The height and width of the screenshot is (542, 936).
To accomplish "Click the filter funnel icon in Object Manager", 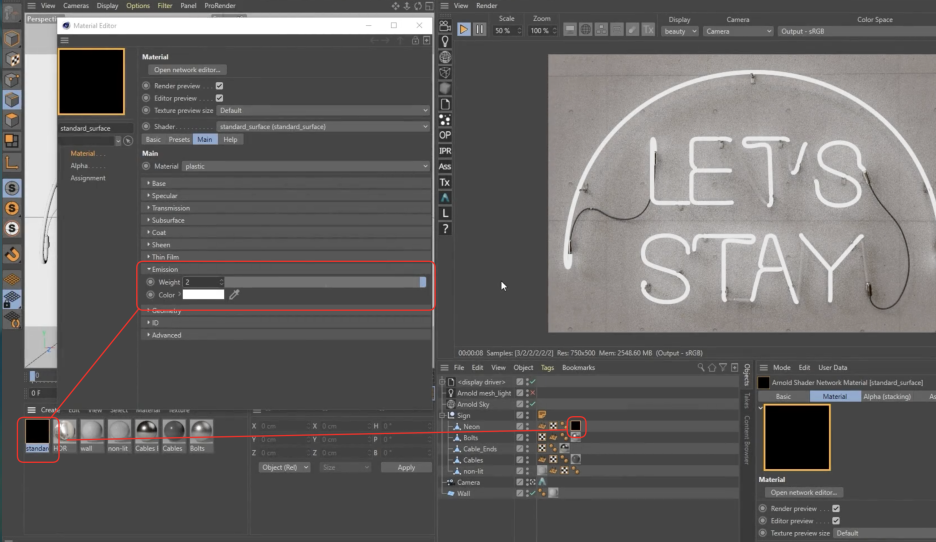I will (723, 368).
